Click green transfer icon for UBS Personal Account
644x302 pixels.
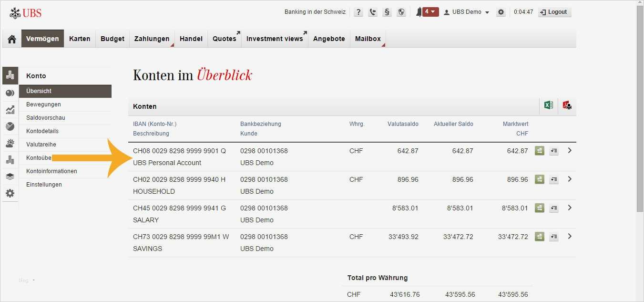click(540, 151)
